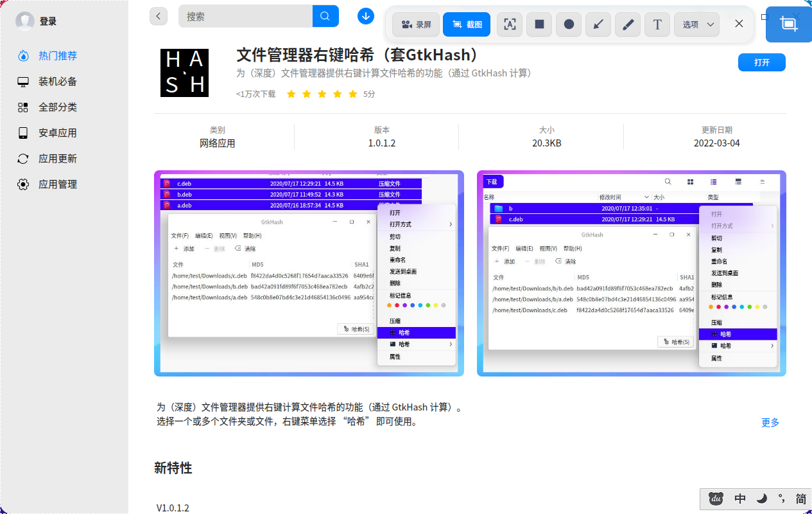812x514 pixels.
Task: Open the download manager icon
Action: point(365,15)
